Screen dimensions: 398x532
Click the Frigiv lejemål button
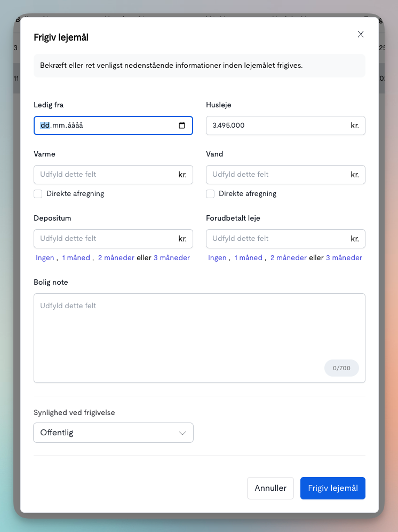pos(332,488)
